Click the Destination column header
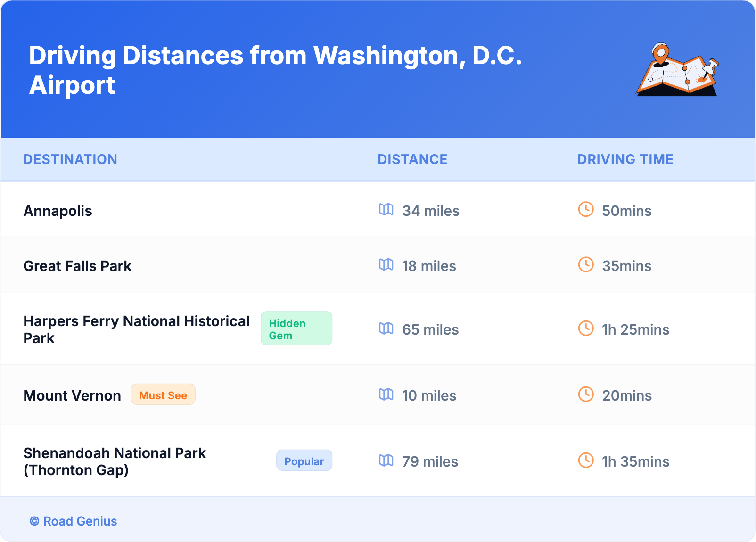 tap(70, 159)
